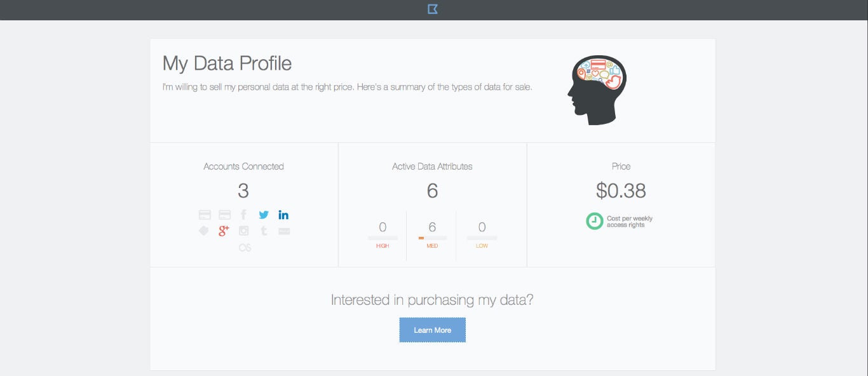Click the Accounts Connected count
The image size is (868, 376).
click(243, 191)
